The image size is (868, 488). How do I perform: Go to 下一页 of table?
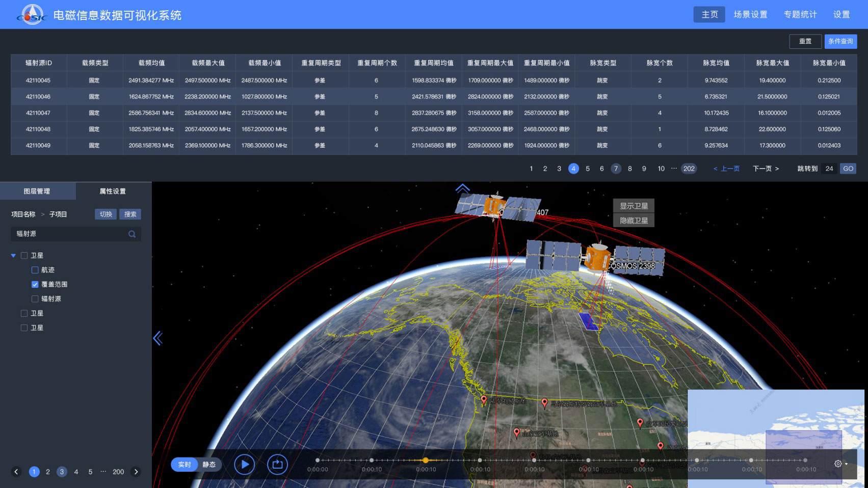coord(766,169)
